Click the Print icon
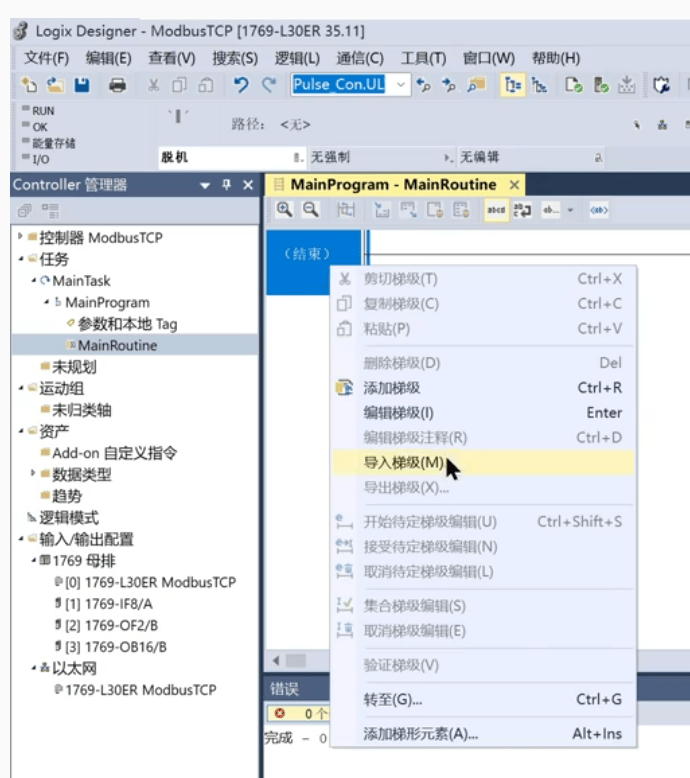Screen dimensions: 690x778 point(117,85)
